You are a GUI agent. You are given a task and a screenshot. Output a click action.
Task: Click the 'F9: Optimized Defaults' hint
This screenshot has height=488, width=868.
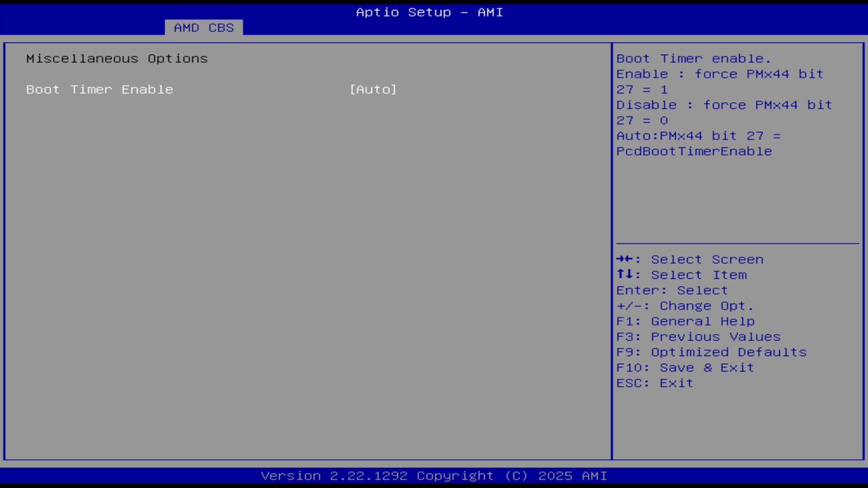711,352
